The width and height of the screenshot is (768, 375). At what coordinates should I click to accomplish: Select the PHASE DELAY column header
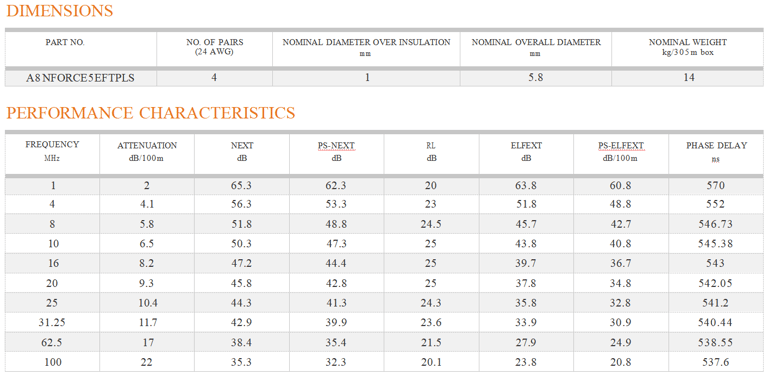click(x=716, y=150)
